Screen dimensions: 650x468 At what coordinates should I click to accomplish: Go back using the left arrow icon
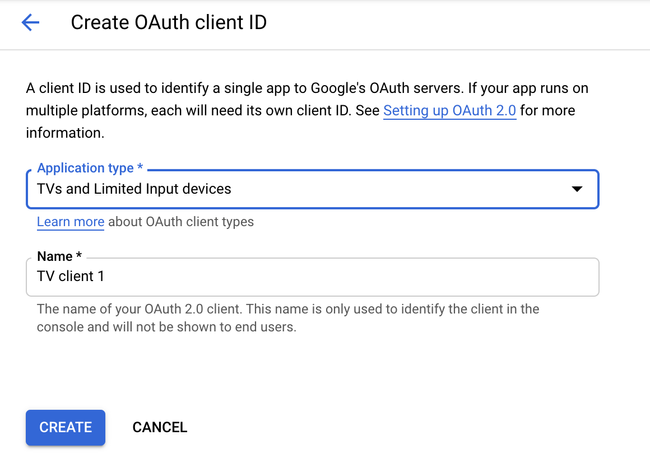[30, 22]
